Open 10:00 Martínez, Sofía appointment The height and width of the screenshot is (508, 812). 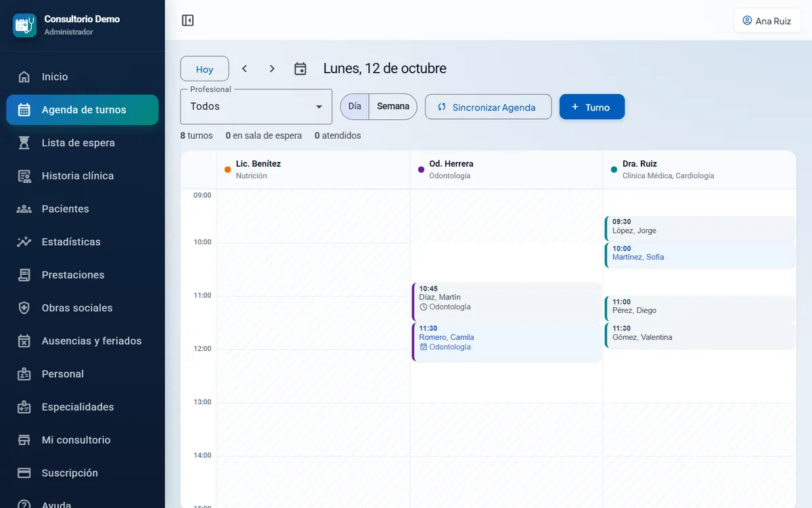700,255
